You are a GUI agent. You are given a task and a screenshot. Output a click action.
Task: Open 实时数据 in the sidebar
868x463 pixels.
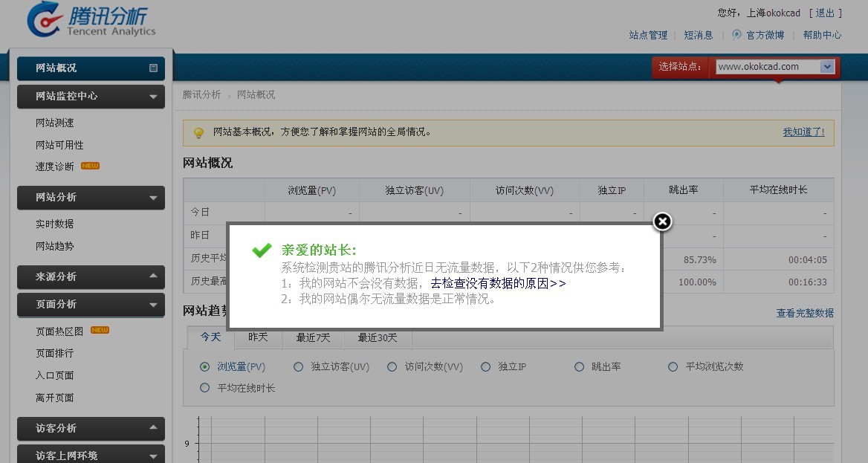55,224
